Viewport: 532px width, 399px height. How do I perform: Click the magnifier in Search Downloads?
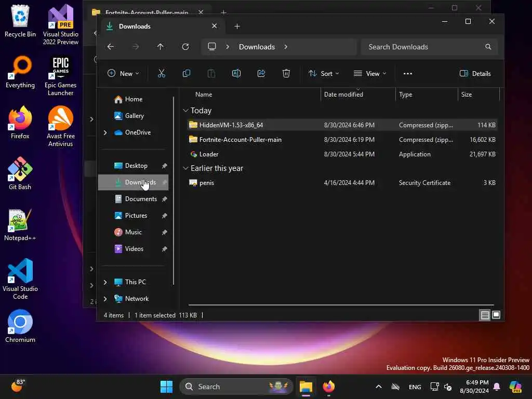click(x=488, y=47)
